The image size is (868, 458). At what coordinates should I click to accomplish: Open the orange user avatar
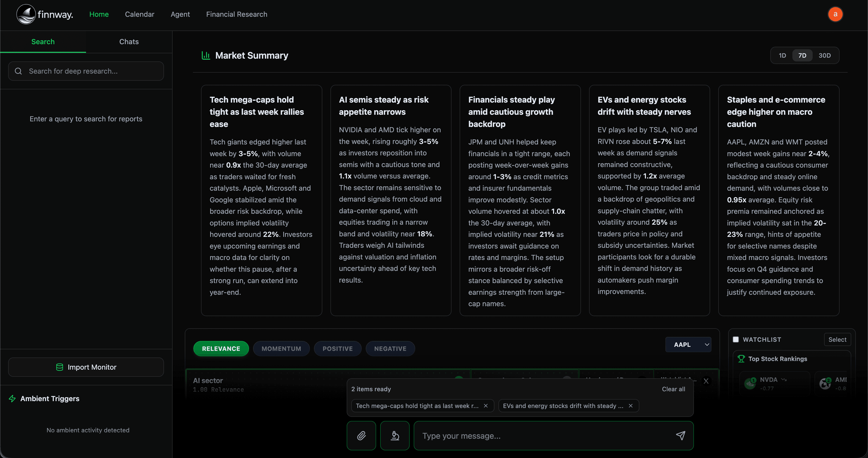835,14
